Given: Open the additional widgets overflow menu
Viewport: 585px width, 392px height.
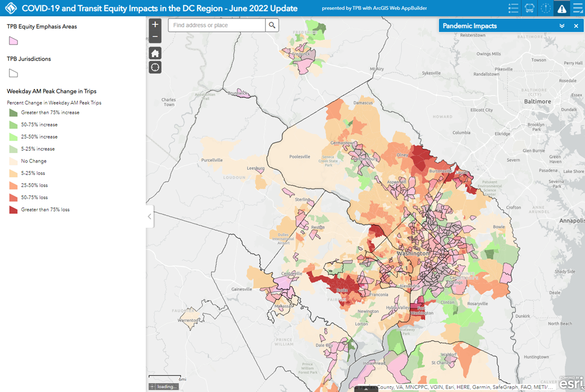Looking at the screenshot, I should point(578,8).
